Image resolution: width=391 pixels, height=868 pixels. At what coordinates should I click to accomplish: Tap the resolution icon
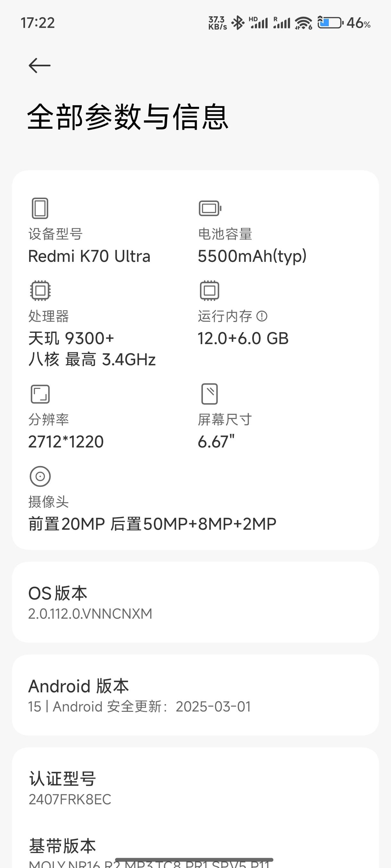point(40,394)
